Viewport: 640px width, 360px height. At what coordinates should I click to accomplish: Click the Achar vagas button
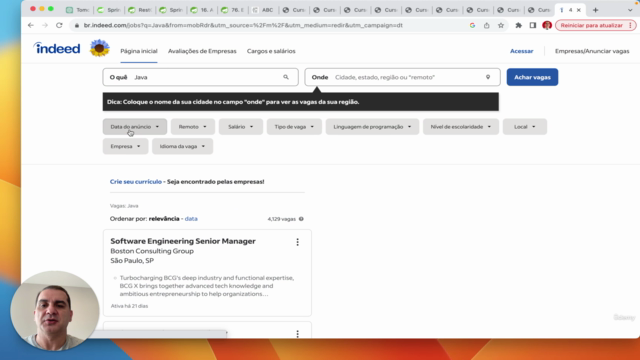click(532, 77)
